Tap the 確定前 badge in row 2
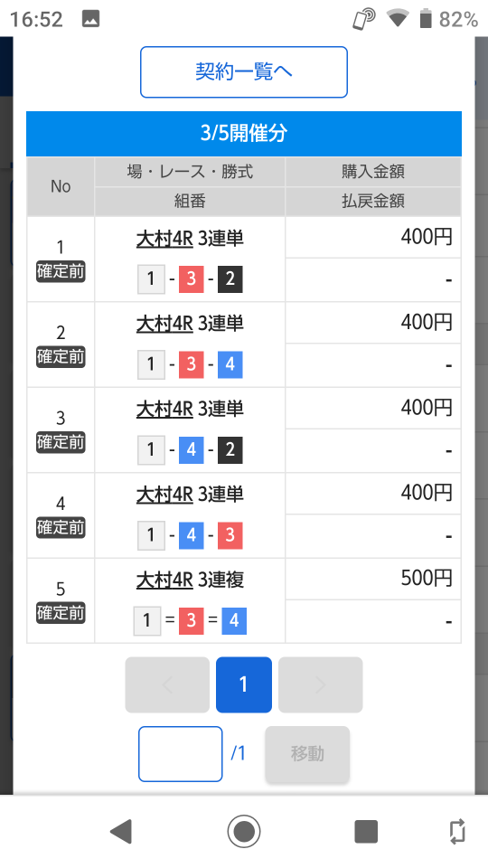Image resolution: width=488 pixels, height=868 pixels. click(61, 357)
